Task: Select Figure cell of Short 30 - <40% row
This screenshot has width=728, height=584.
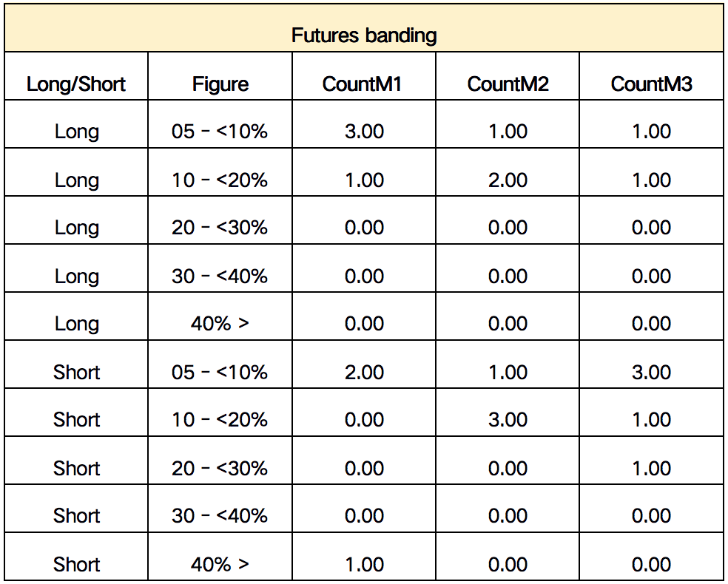Action: [220, 515]
